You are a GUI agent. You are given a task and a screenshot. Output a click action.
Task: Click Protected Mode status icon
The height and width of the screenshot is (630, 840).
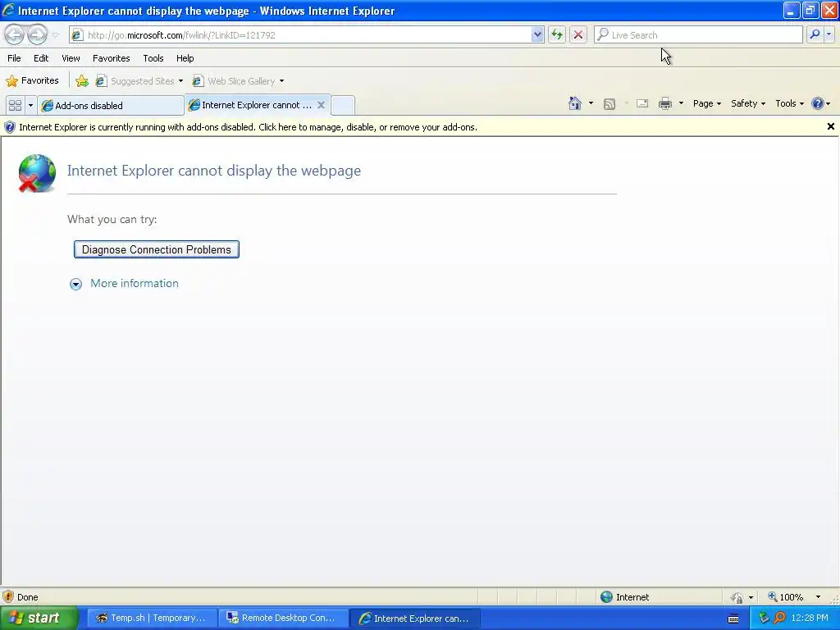[737, 597]
